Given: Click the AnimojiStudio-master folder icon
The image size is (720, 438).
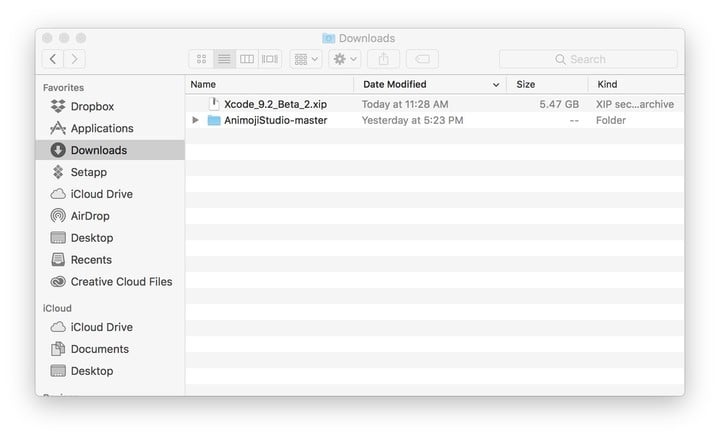Looking at the screenshot, I should [x=214, y=120].
